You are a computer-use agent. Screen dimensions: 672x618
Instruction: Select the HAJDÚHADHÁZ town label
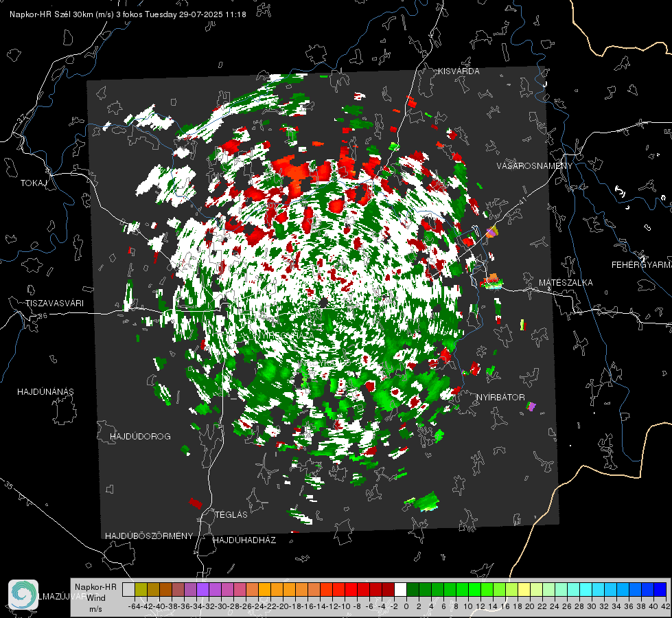click(x=244, y=540)
